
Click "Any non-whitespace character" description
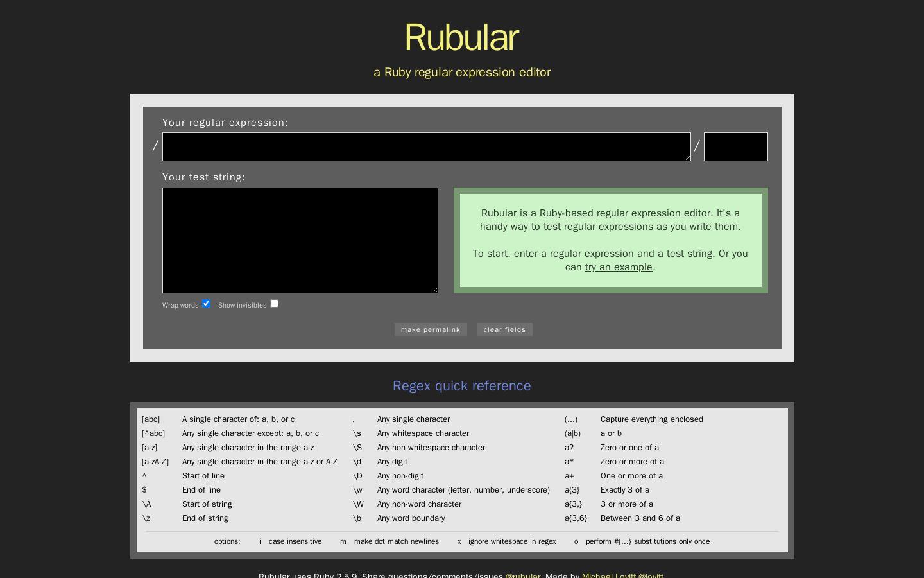click(x=431, y=448)
